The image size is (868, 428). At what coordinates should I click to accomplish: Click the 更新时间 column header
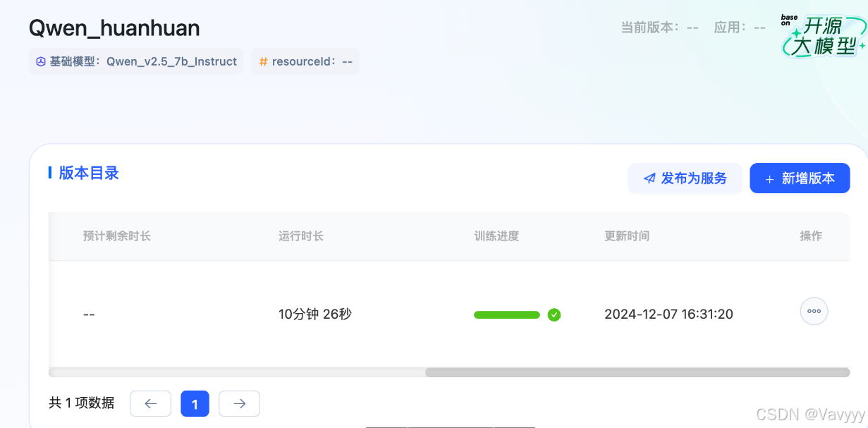tap(627, 236)
